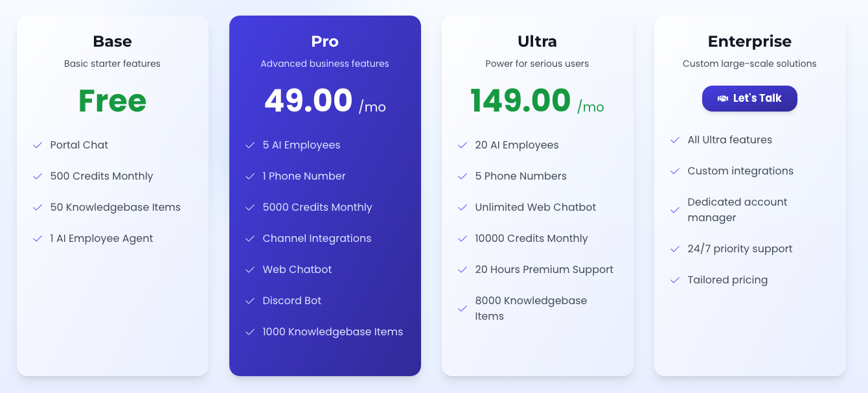
Task: Click the checkmark beside Discord Bot
Action: click(x=250, y=301)
